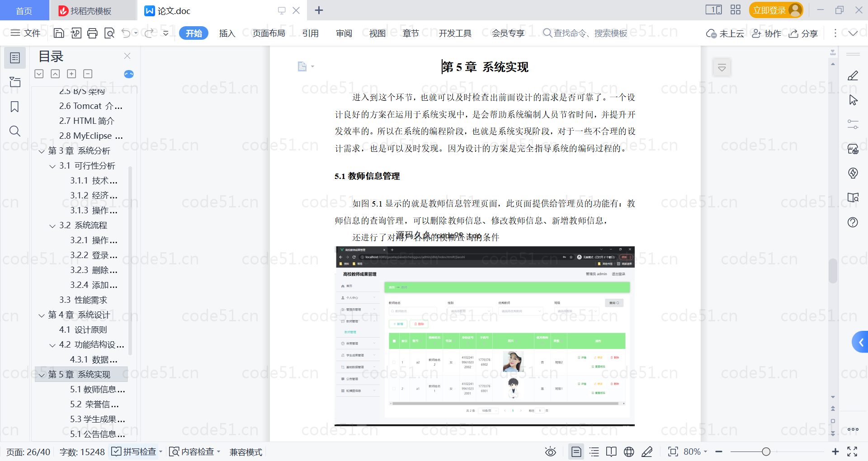Jump to 3.3 性能需求 in outline
868x461 pixels.
tap(83, 300)
